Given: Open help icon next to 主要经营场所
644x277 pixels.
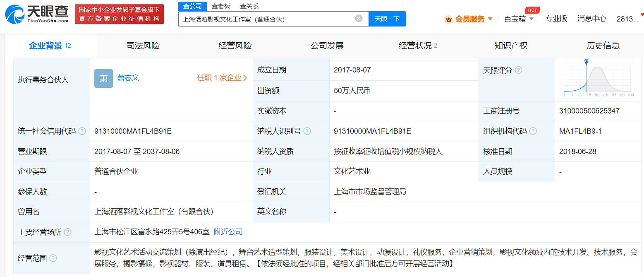Looking at the screenshot, I should click(x=67, y=232).
